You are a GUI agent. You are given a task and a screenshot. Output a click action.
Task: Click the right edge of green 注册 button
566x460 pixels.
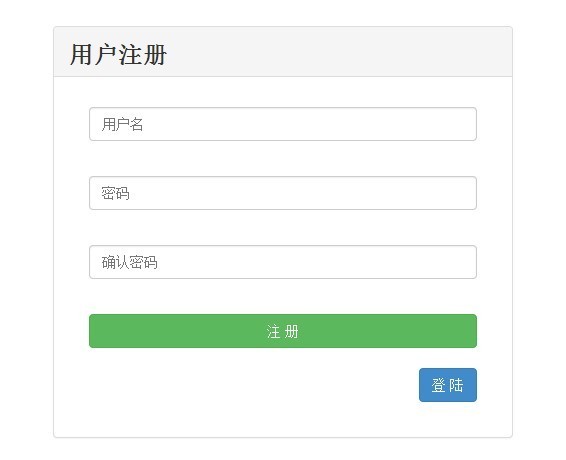473,331
